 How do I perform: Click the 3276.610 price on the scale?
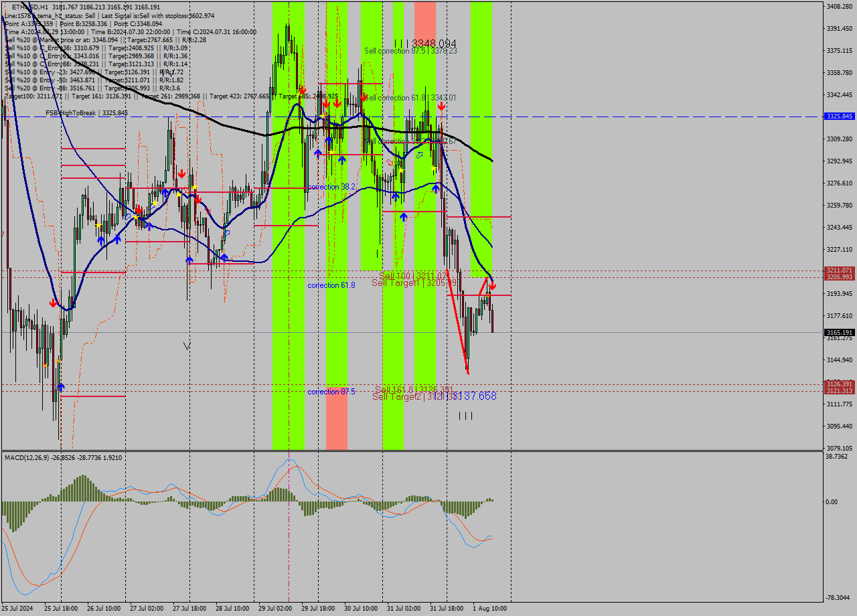(x=840, y=183)
